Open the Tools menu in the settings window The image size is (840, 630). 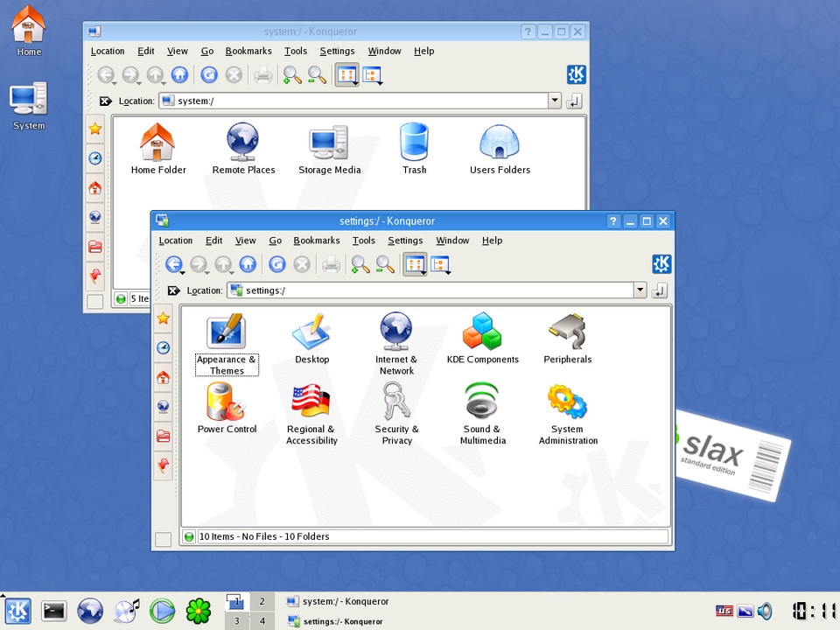click(364, 241)
